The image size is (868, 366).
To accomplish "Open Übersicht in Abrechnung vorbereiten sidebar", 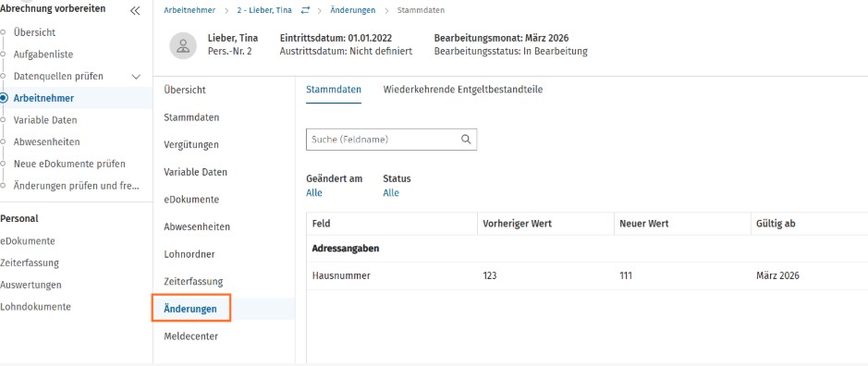I will point(34,32).
